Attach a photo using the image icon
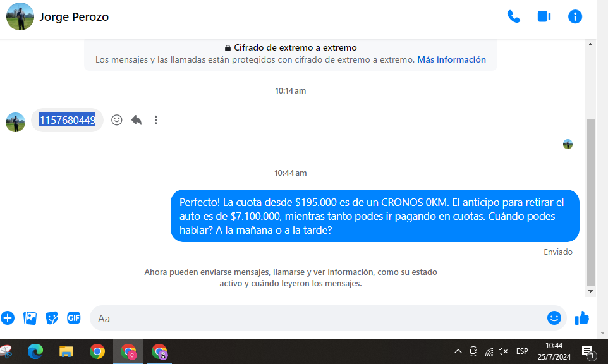 click(30, 318)
